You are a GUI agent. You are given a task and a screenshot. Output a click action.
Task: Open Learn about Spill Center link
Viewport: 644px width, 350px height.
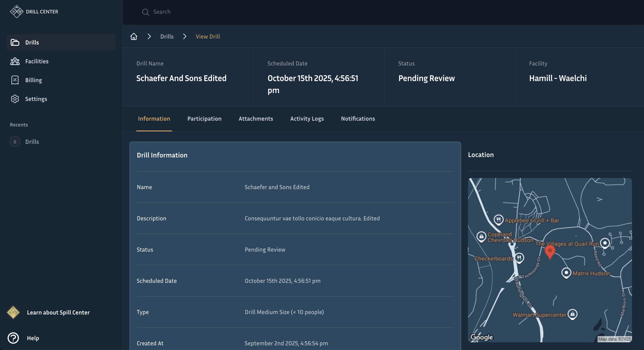58,312
